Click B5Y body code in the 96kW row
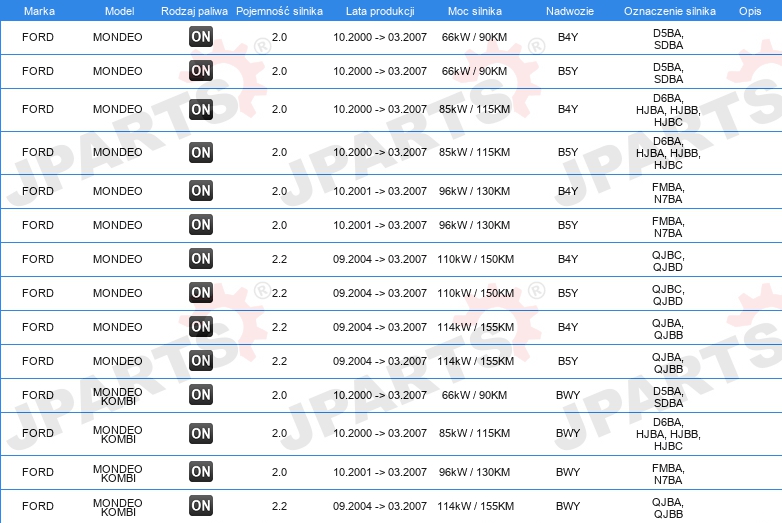 [x=568, y=225]
